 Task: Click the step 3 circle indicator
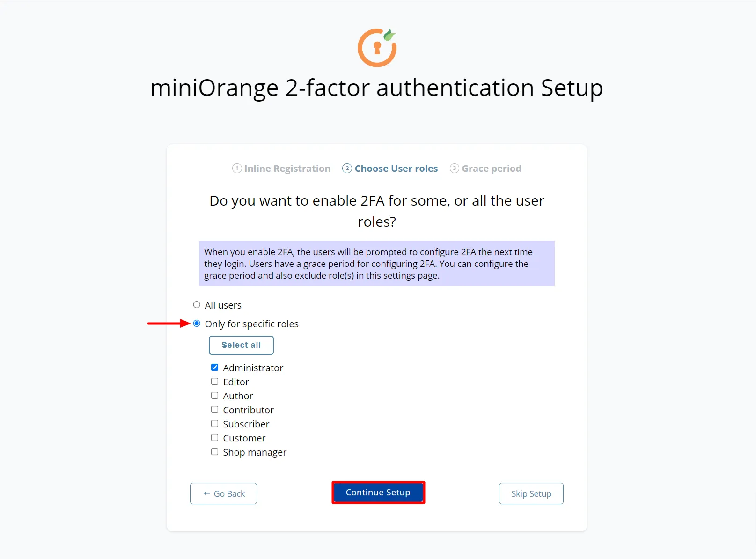click(454, 168)
